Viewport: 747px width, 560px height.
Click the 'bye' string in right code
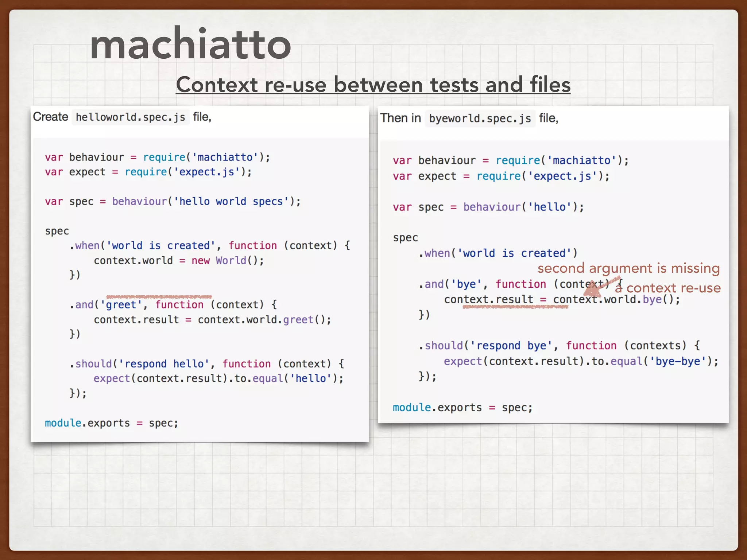(467, 284)
